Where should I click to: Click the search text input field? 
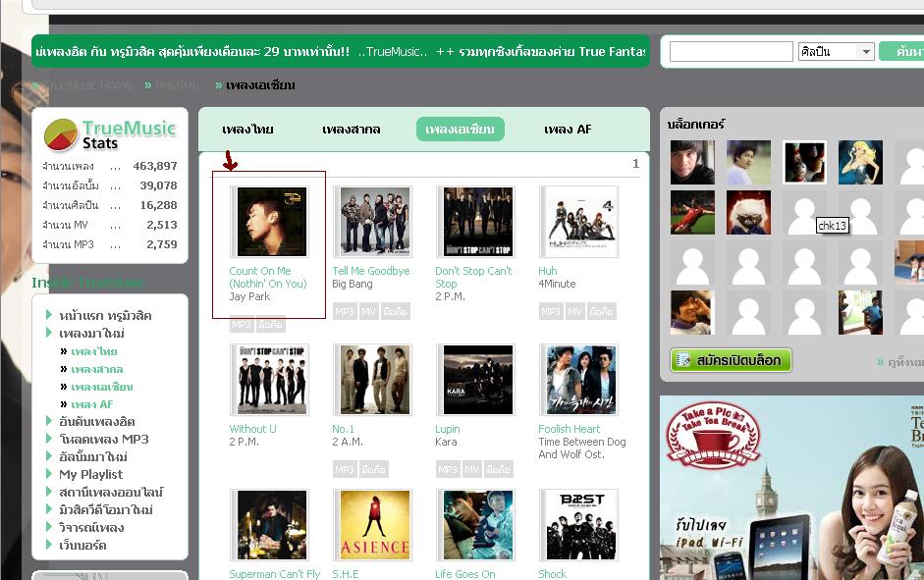[732, 52]
